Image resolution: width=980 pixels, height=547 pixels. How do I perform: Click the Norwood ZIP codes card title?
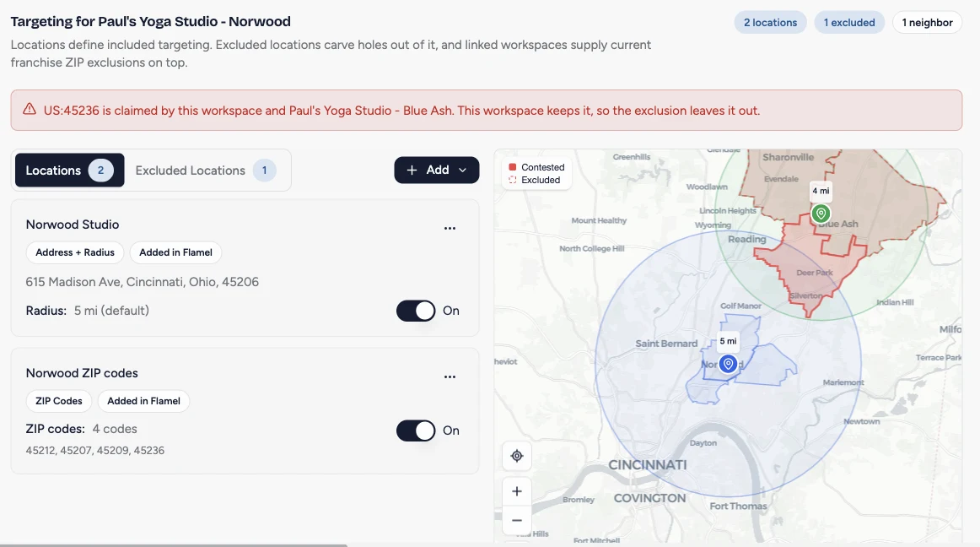(x=82, y=373)
